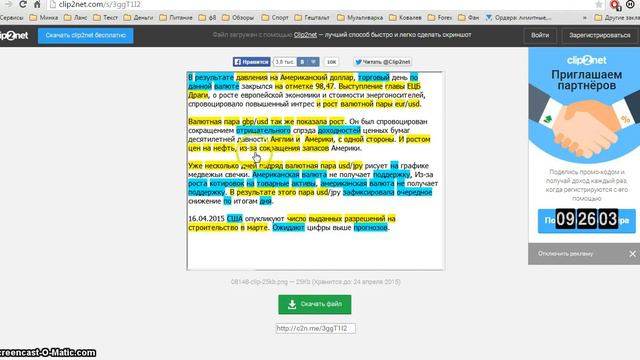
Task: Click the green Скачать файл button
Action: [315, 304]
